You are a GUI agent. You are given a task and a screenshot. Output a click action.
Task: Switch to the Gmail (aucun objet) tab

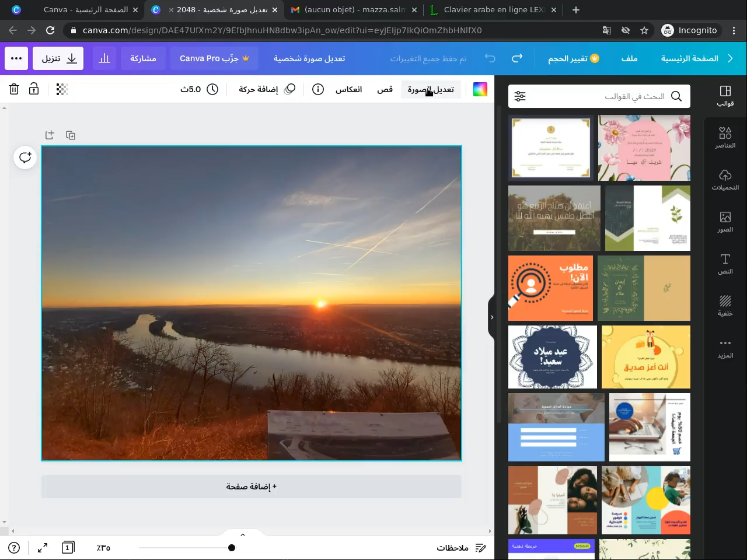point(354,10)
